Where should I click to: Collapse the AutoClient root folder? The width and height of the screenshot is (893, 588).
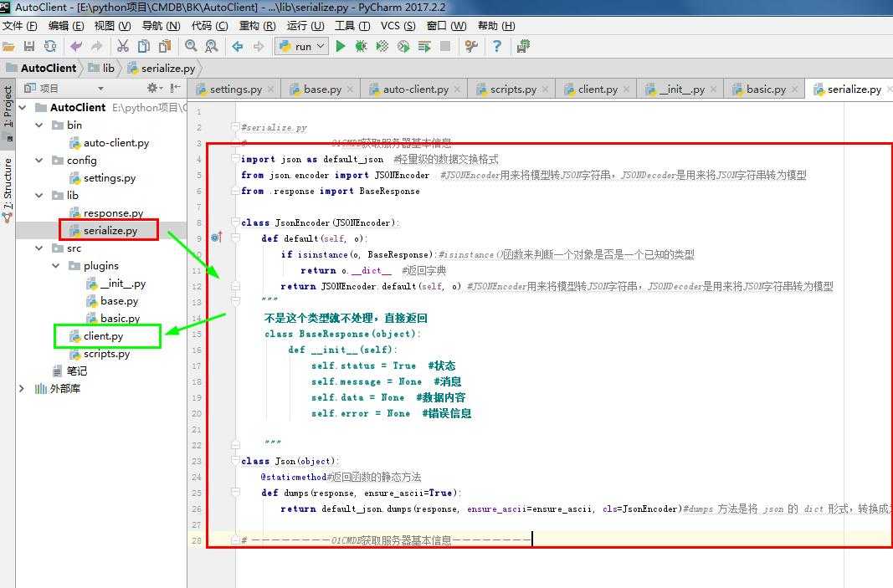23,108
